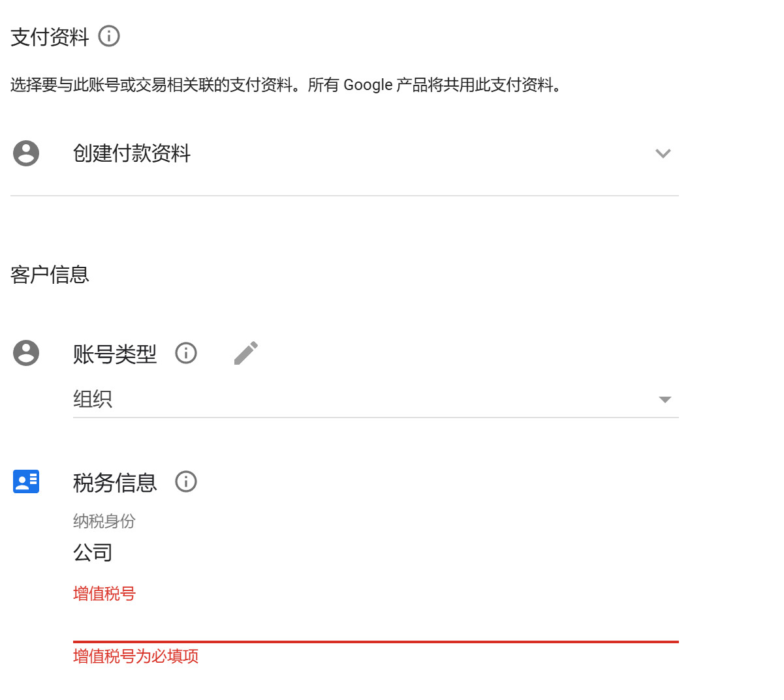This screenshot has height=700, width=784.
Task: Click the 组织 dropdown arrow
Action: click(665, 399)
